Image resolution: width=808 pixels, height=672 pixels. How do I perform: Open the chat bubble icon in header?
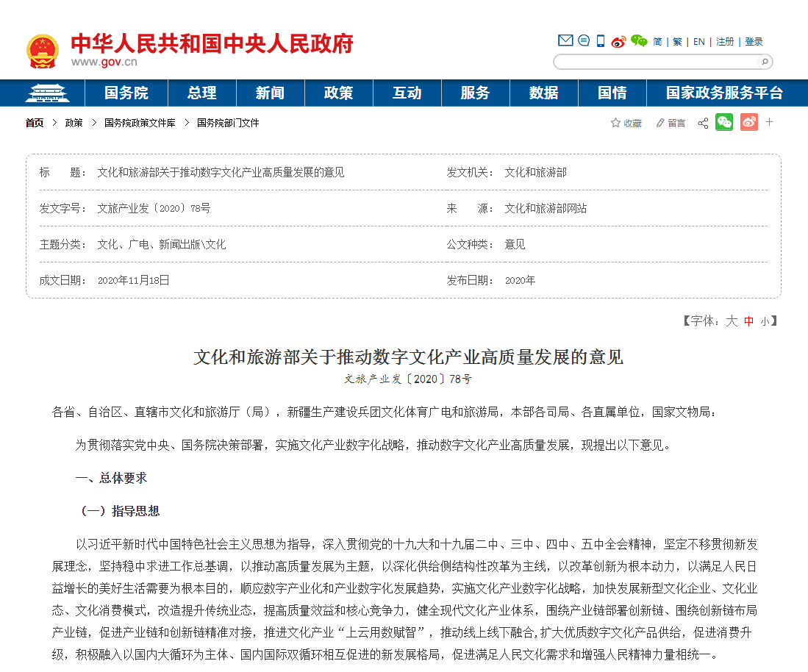[x=584, y=41]
